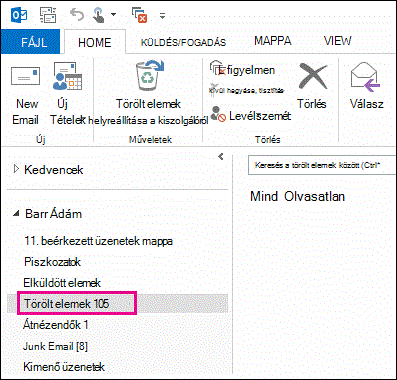The width and height of the screenshot is (397, 380).
Task: Click the Keresés a törölt elemek között search box
Action: [x=322, y=165]
